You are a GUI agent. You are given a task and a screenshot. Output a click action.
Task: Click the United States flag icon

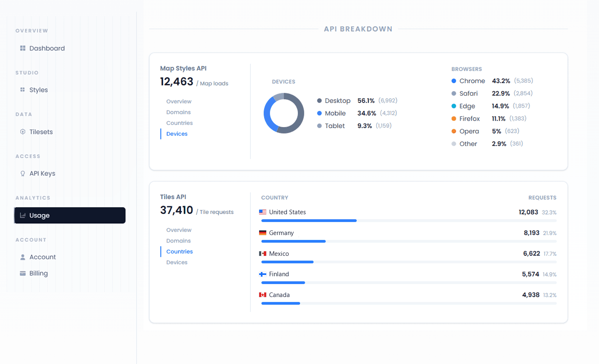pyautogui.click(x=263, y=212)
